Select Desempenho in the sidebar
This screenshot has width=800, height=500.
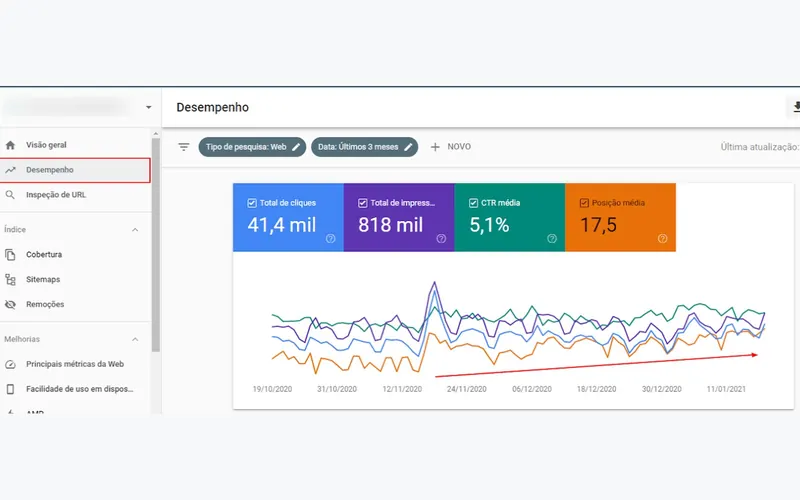tap(76, 170)
